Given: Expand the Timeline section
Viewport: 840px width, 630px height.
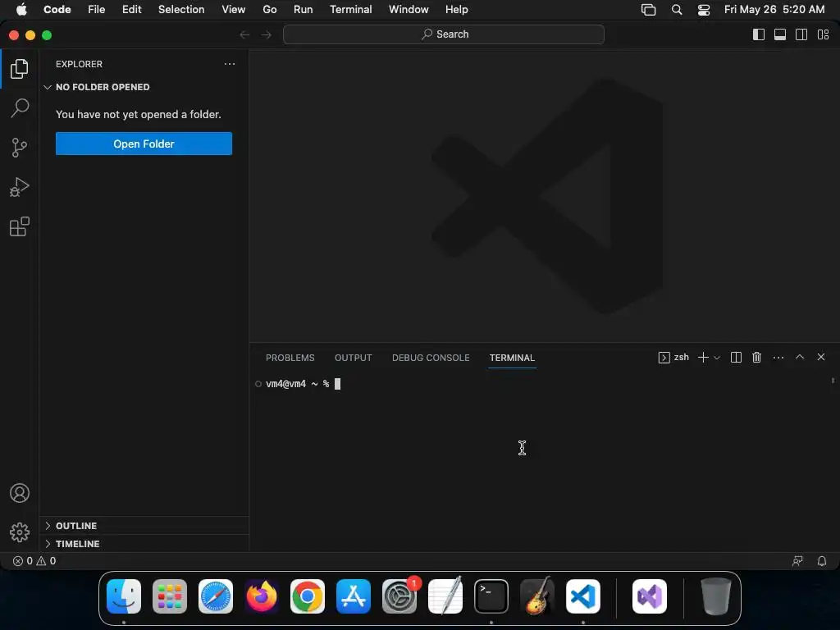Looking at the screenshot, I should point(144,544).
